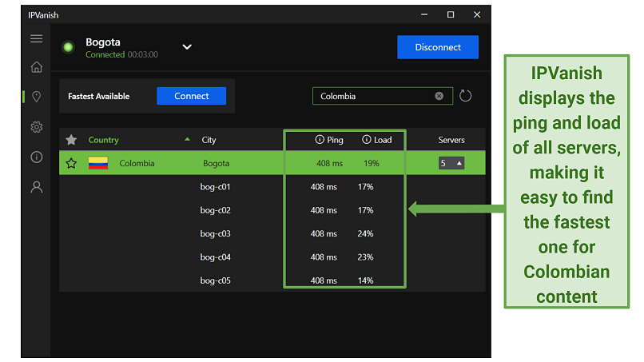Click the Bogota location title
Image resolution: width=644 pixels, height=362 pixels.
[103, 42]
